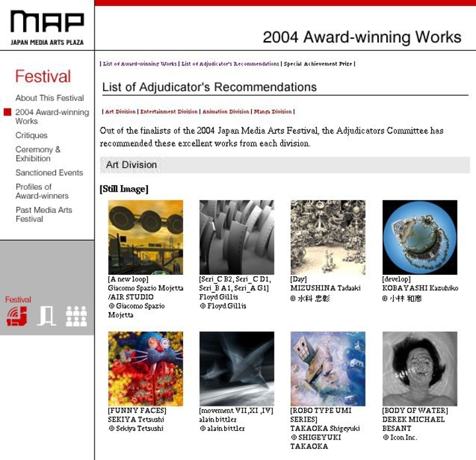Click the Art Division section header bar
Screen dimensions: 476x460
[x=285, y=165]
